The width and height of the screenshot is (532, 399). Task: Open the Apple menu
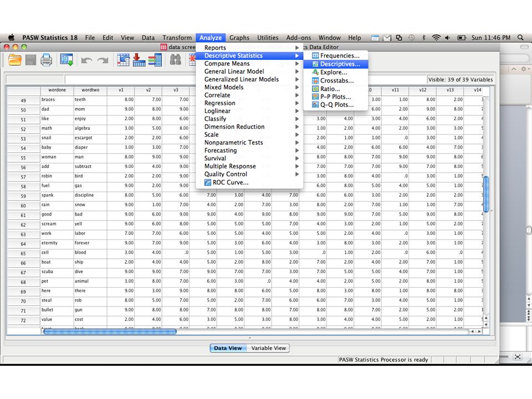(11, 38)
